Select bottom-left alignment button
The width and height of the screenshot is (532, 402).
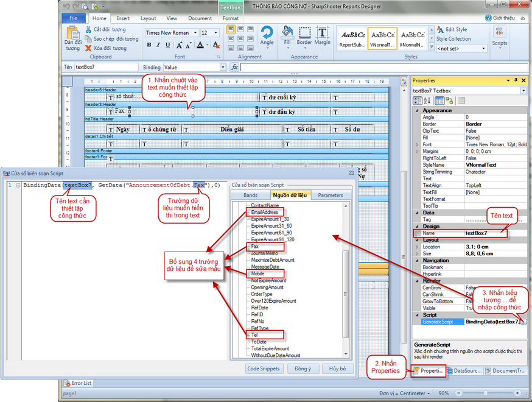pyautogui.click(x=231, y=48)
